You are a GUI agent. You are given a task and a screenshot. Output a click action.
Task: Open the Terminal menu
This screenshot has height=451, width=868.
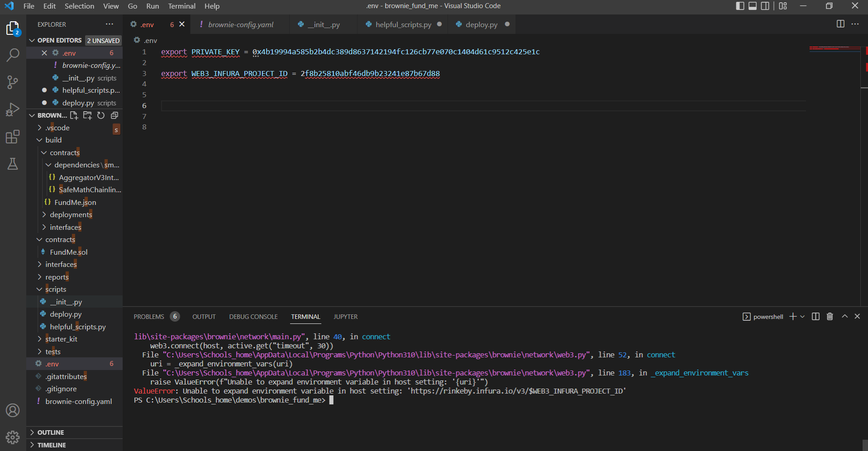(x=181, y=6)
